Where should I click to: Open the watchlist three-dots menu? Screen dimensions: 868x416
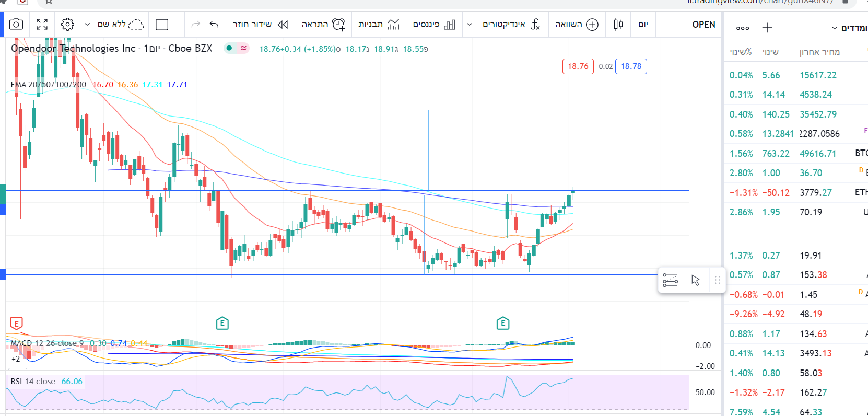pyautogui.click(x=742, y=28)
